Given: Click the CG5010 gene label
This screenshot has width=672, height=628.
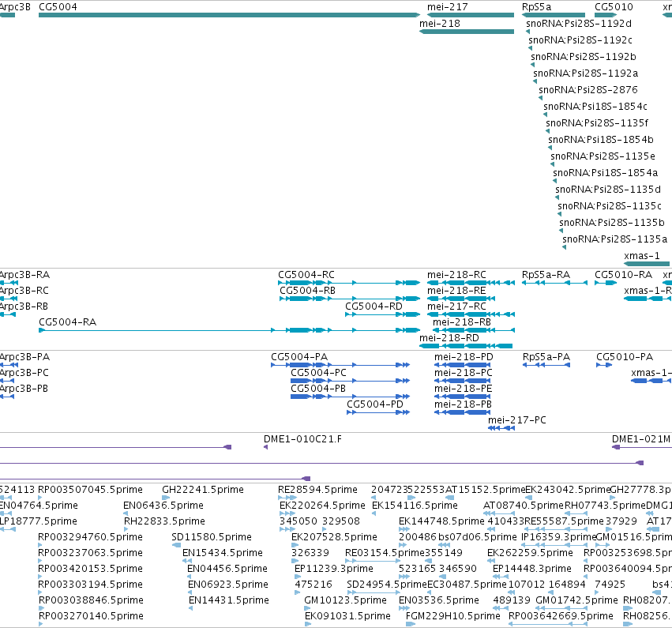Looking at the screenshot, I should click(x=614, y=7).
